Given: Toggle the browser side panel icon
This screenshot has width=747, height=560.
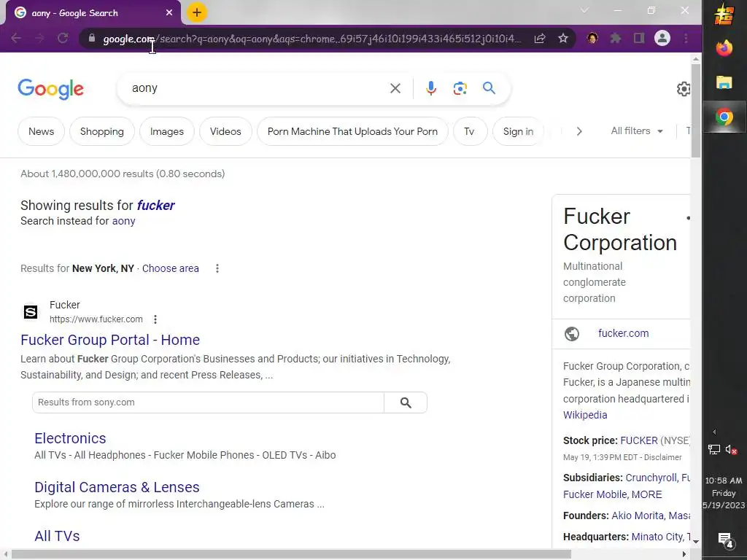Looking at the screenshot, I should point(639,38).
